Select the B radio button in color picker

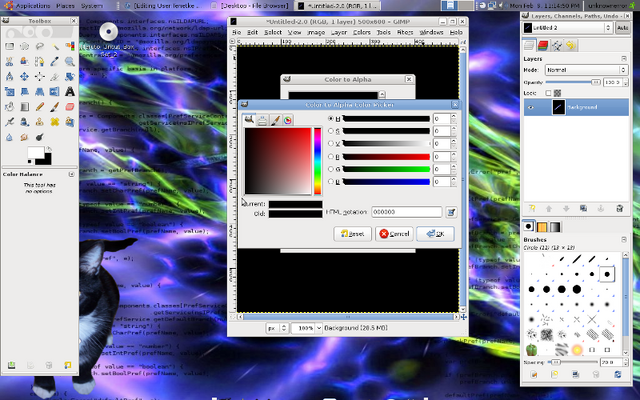point(331,182)
